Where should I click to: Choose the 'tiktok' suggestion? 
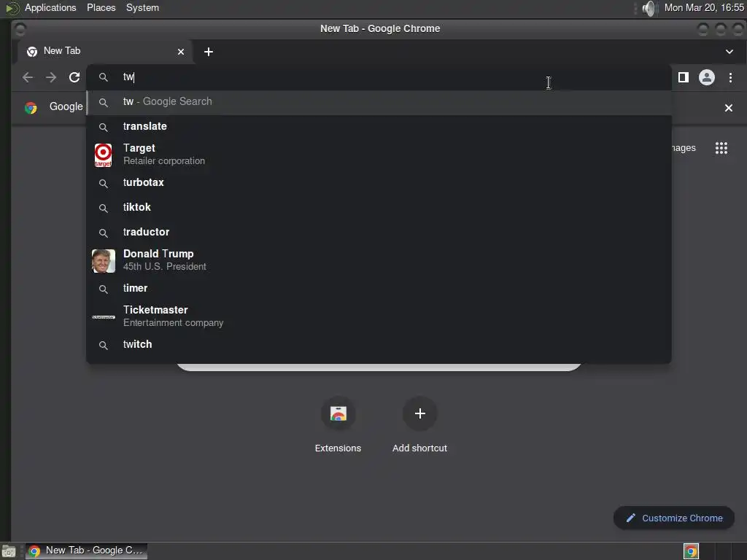(379, 208)
